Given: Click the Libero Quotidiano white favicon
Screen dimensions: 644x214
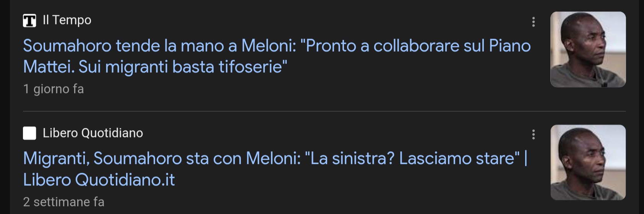Looking at the screenshot, I should click(29, 133).
